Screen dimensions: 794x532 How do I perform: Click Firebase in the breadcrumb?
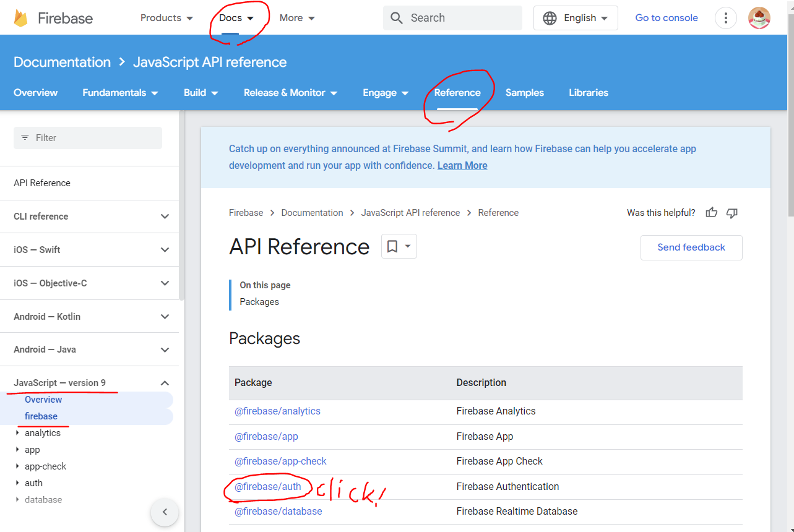[246, 213]
